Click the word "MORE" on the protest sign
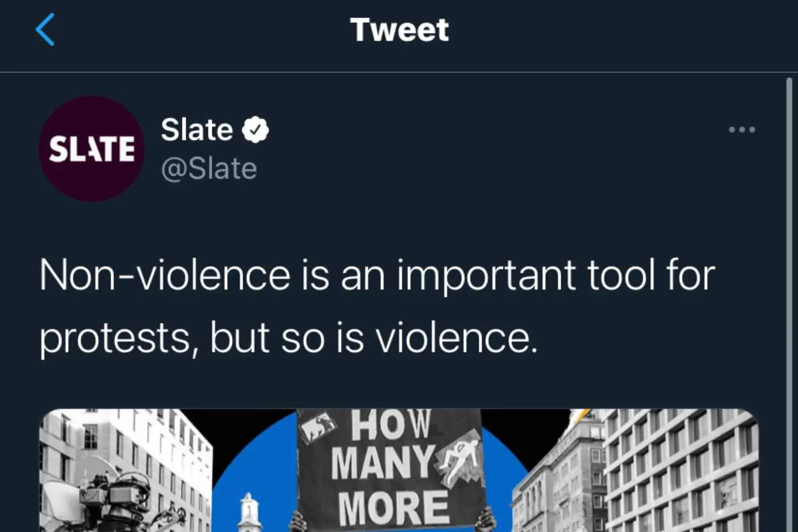The width and height of the screenshot is (798, 532). tap(393, 508)
